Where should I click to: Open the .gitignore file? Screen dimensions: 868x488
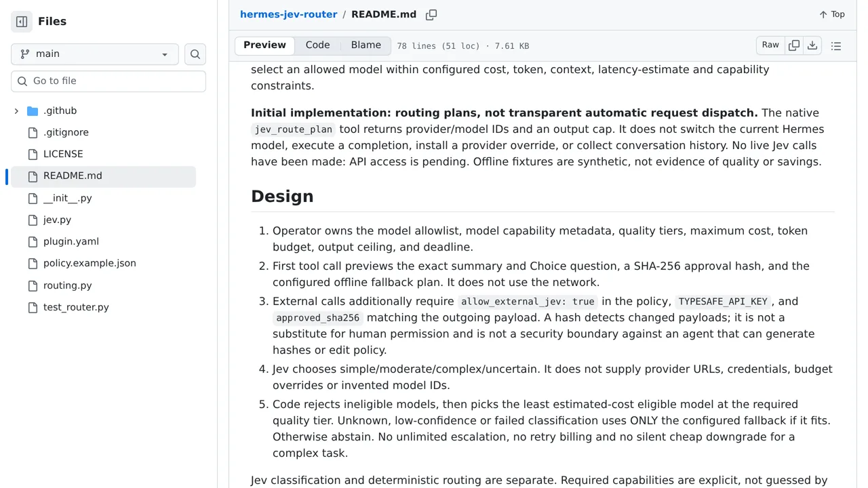tap(66, 132)
